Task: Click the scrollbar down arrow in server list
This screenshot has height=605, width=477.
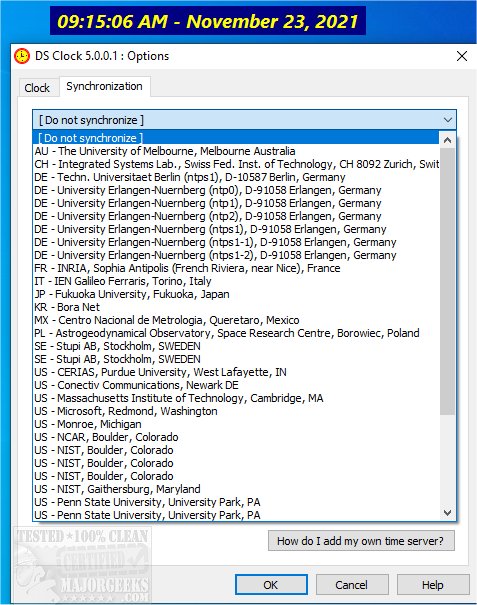Action: point(447,512)
